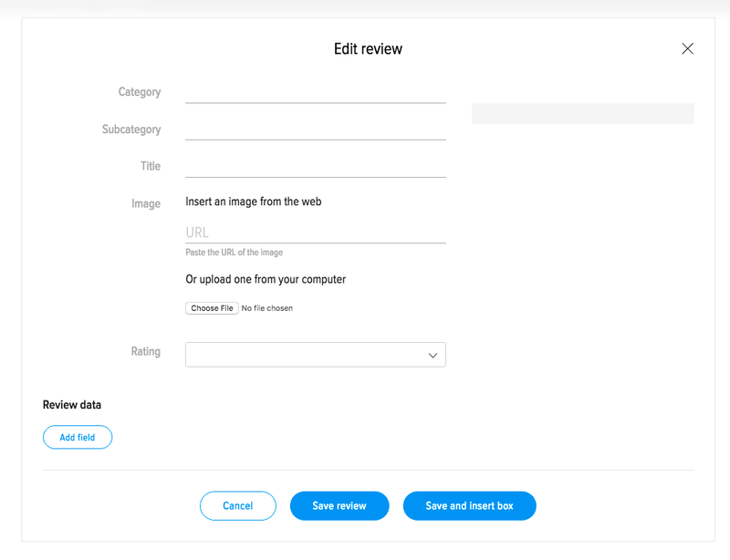Click the Rating label
The height and width of the screenshot is (560, 730).
145,351
